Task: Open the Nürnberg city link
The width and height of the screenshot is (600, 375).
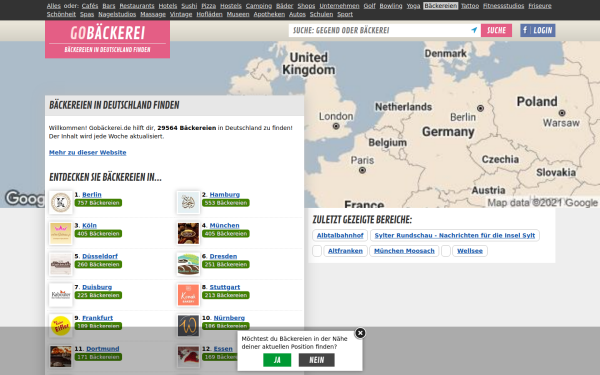Action: click(x=229, y=318)
